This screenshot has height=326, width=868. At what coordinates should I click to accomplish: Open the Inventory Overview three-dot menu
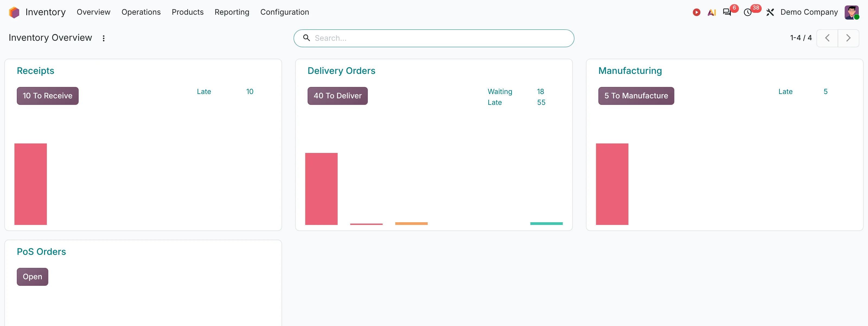[x=103, y=38]
